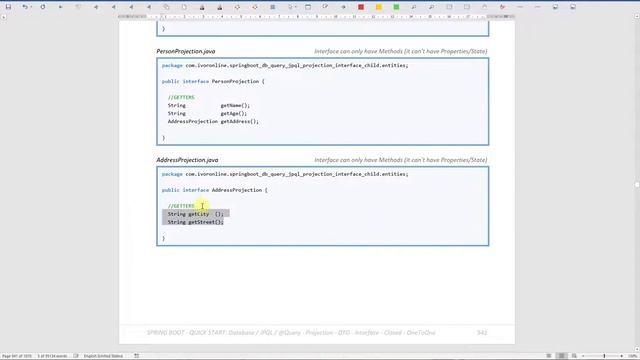Click the Save icon in the toolbar

pos(8,7)
